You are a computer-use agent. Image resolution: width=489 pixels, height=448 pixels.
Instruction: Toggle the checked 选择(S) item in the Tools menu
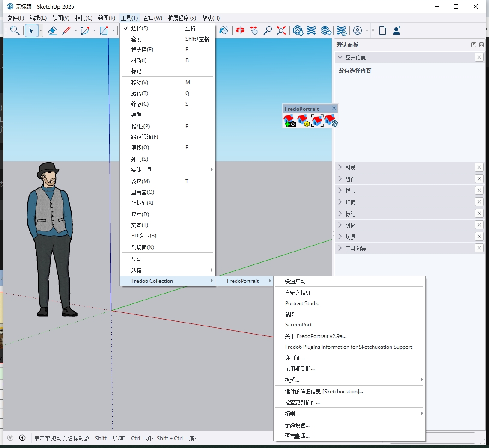(x=141, y=27)
